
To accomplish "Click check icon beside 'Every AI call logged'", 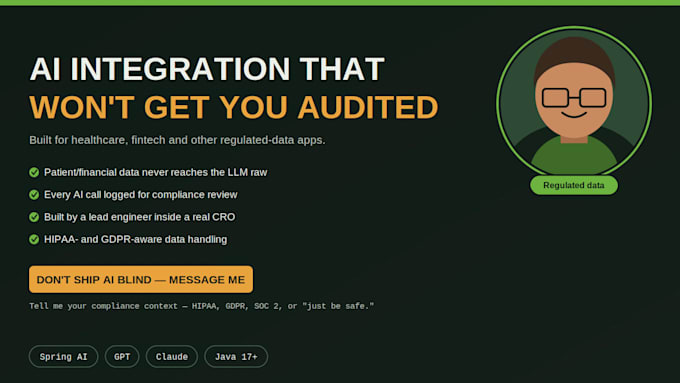I will [x=34, y=195].
